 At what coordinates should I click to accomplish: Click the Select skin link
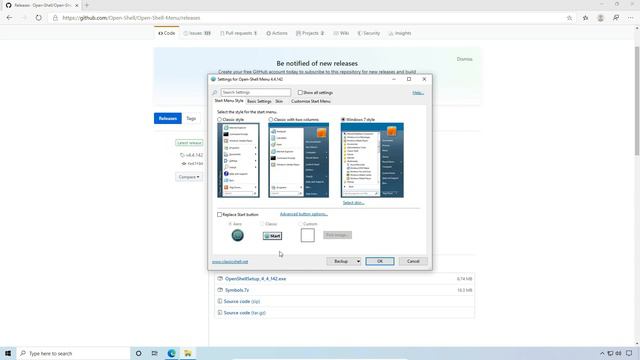click(353, 203)
